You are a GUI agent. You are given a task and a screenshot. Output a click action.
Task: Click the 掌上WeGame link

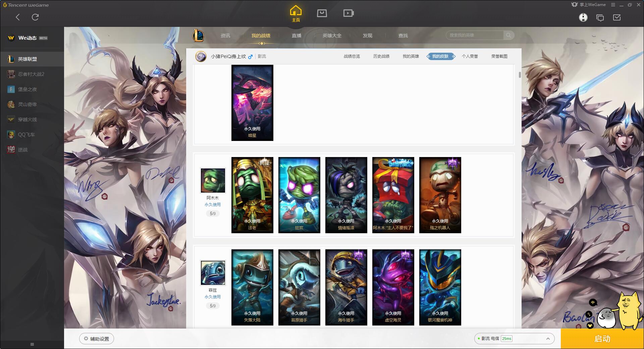tap(589, 5)
